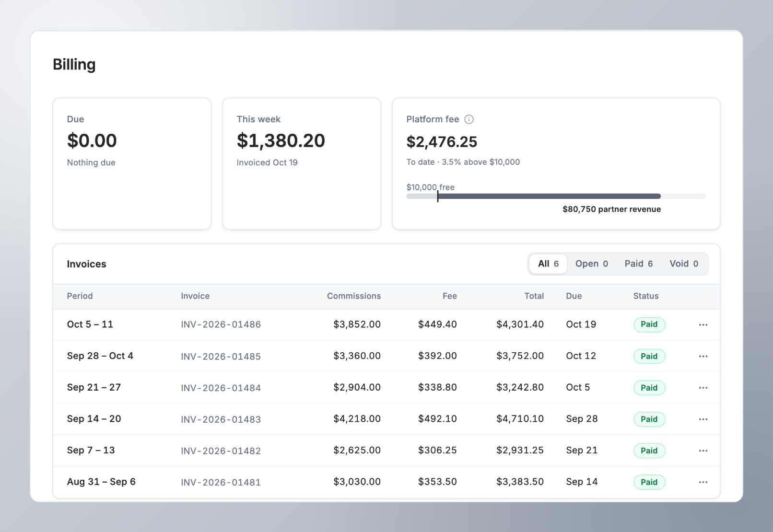
Task: Click the $4,218.00 commissions value
Action: [x=357, y=419]
